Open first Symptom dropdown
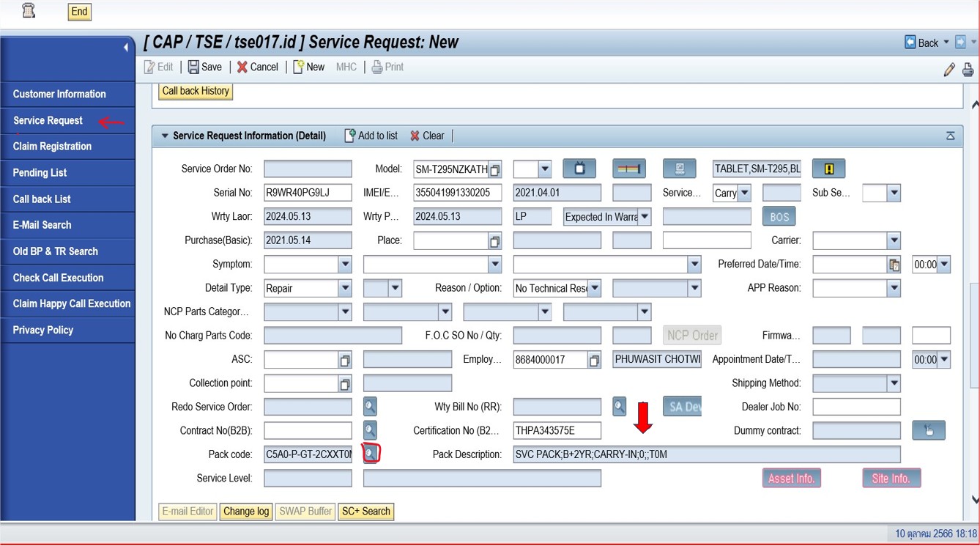Image resolution: width=980 pixels, height=546 pixels. [x=345, y=264]
